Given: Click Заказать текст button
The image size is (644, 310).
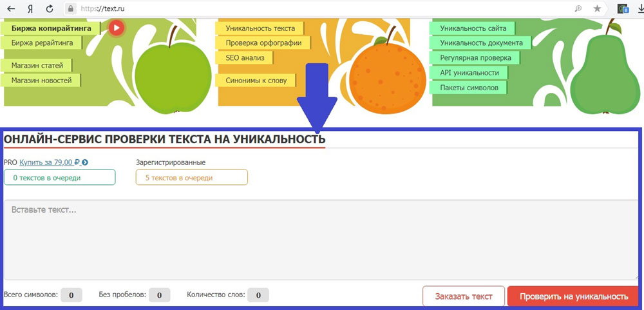Looking at the screenshot, I should (x=464, y=296).
